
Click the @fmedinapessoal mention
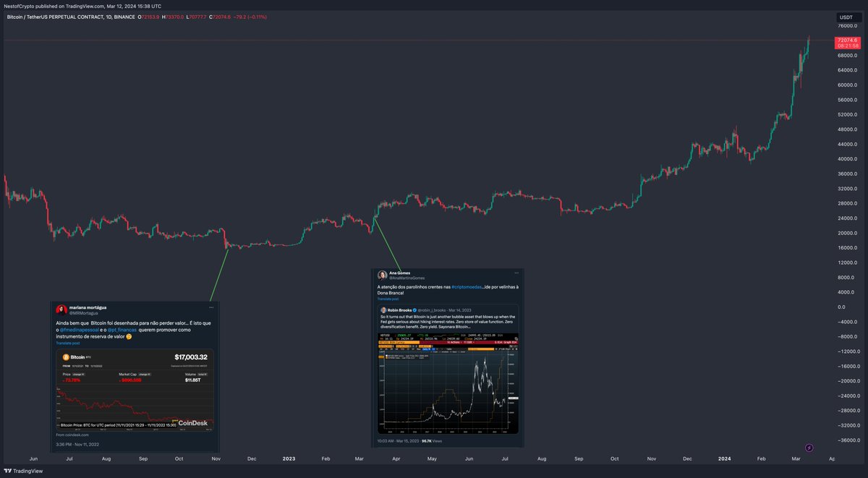click(x=80, y=330)
